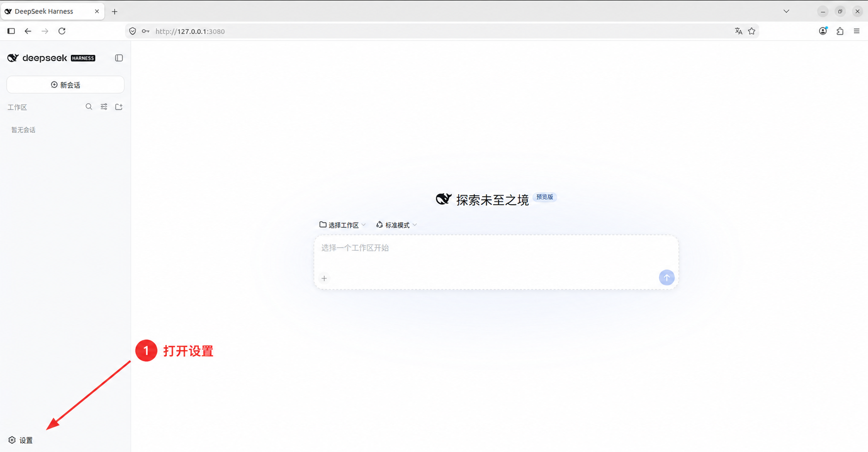
Task: Reload the current page
Action: point(62,31)
